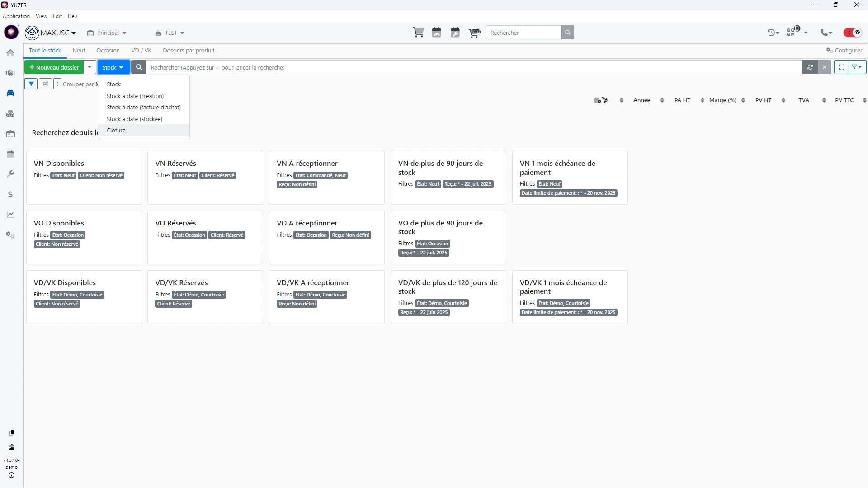This screenshot has height=488, width=868.
Task: Toggle fullscreen view of the list
Action: [841, 67]
